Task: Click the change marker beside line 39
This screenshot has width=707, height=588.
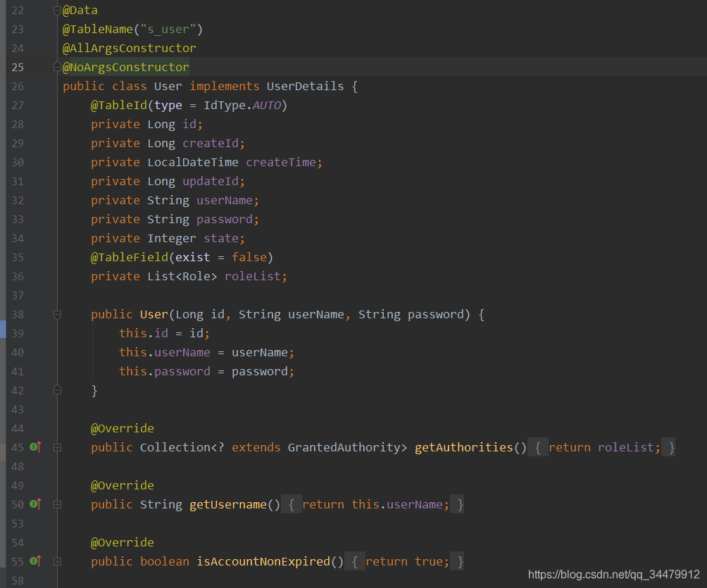Action: (x=3, y=329)
